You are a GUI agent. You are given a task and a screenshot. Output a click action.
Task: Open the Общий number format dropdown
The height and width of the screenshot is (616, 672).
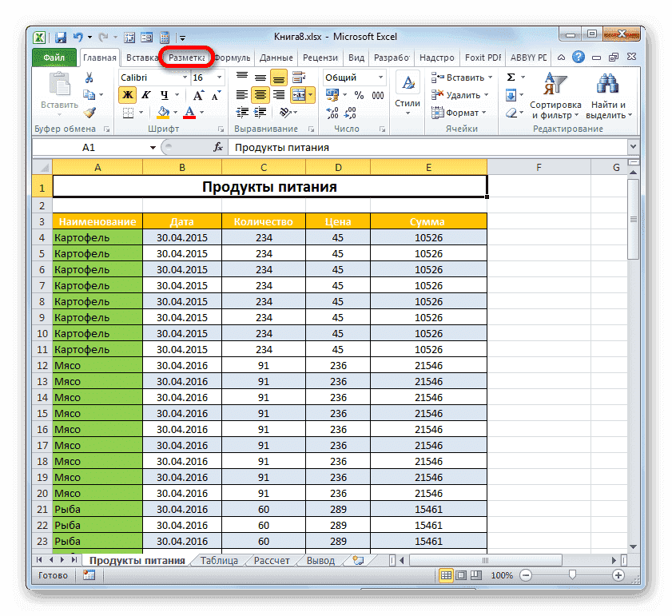coord(380,77)
